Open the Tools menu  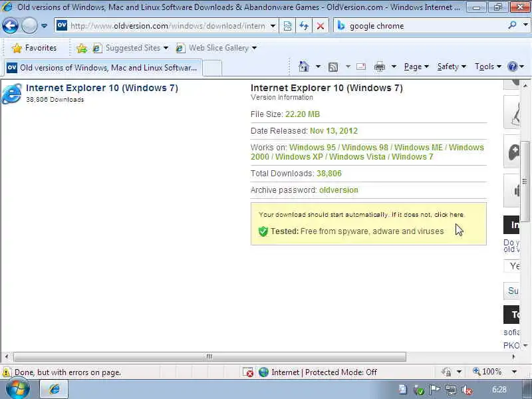click(488, 67)
